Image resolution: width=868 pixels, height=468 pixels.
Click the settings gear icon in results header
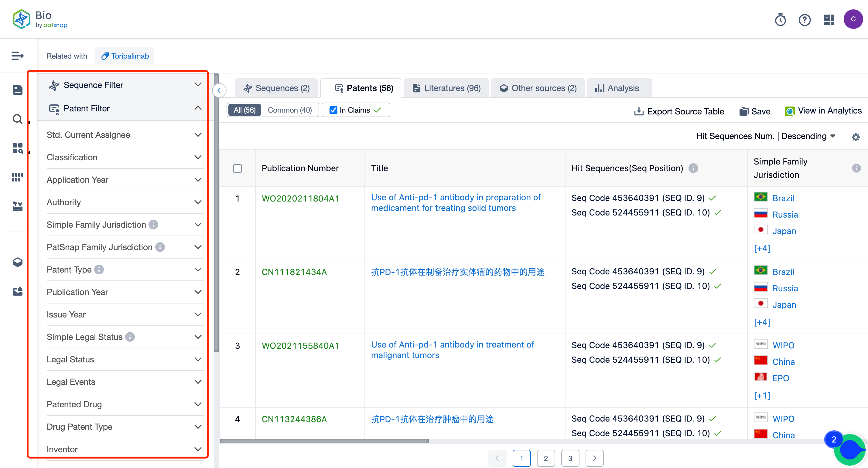tap(856, 137)
